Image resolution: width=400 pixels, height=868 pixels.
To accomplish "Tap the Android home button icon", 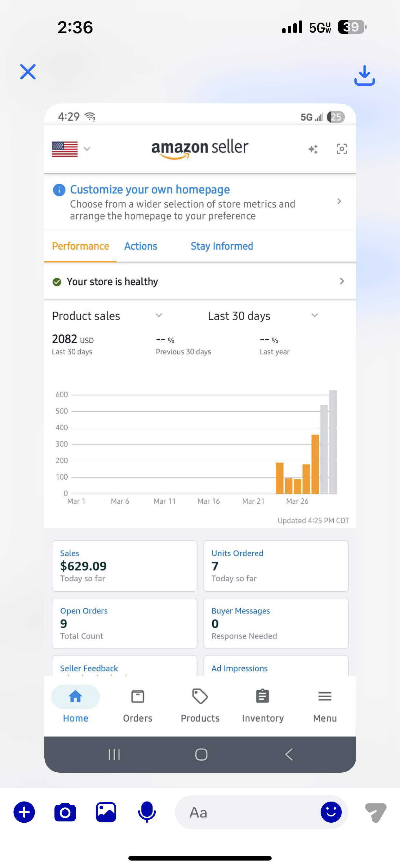I will [x=201, y=754].
